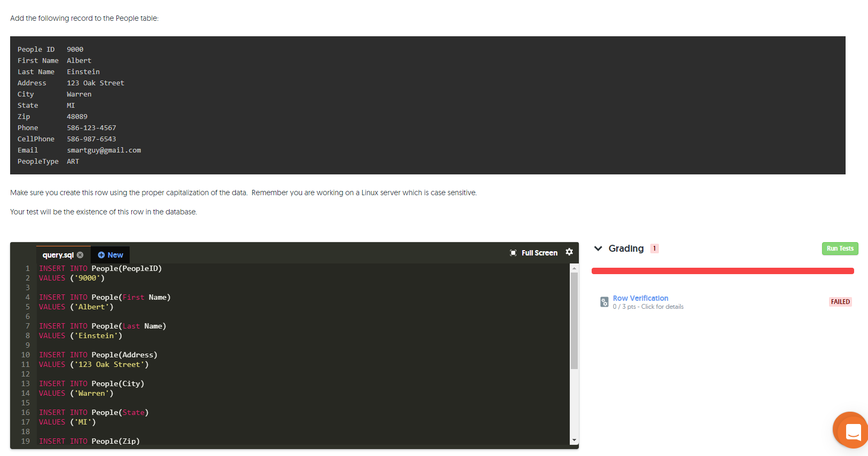Click value 'Einstein' in the record block

pyautogui.click(x=83, y=72)
